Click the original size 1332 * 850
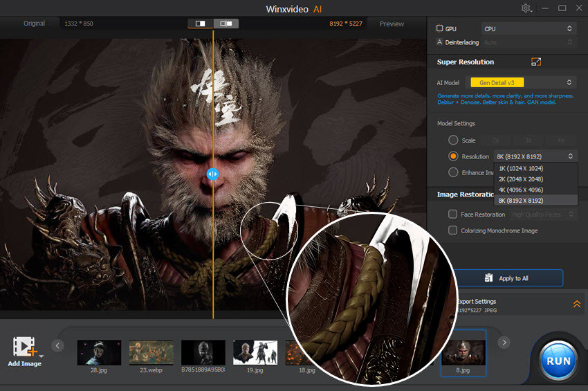 [79, 24]
